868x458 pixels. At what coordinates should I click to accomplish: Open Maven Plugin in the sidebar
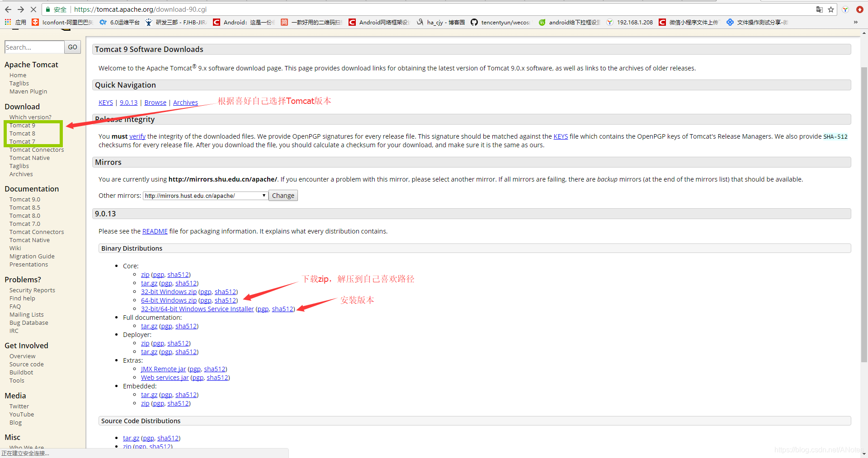(28, 92)
